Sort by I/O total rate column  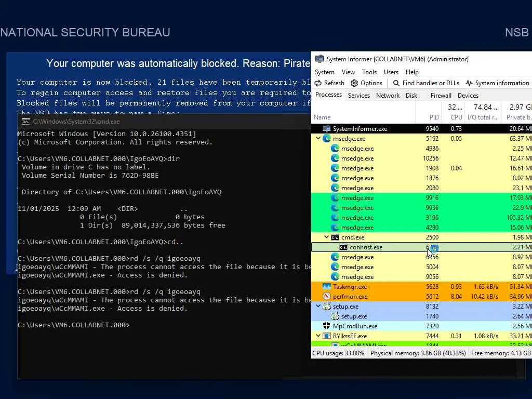[x=483, y=117]
